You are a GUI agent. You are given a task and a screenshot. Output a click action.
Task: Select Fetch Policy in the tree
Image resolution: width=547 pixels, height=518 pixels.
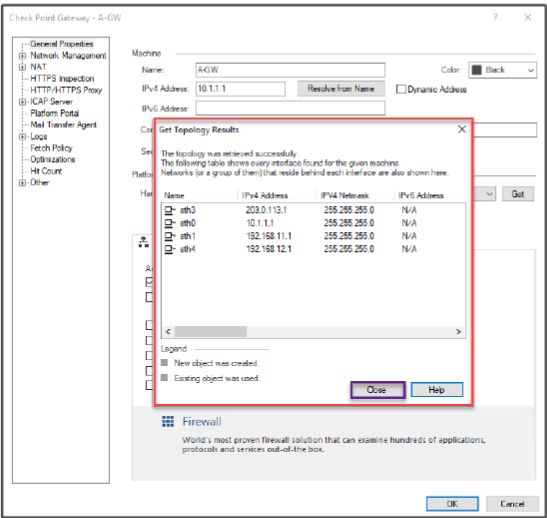[x=51, y=148]
